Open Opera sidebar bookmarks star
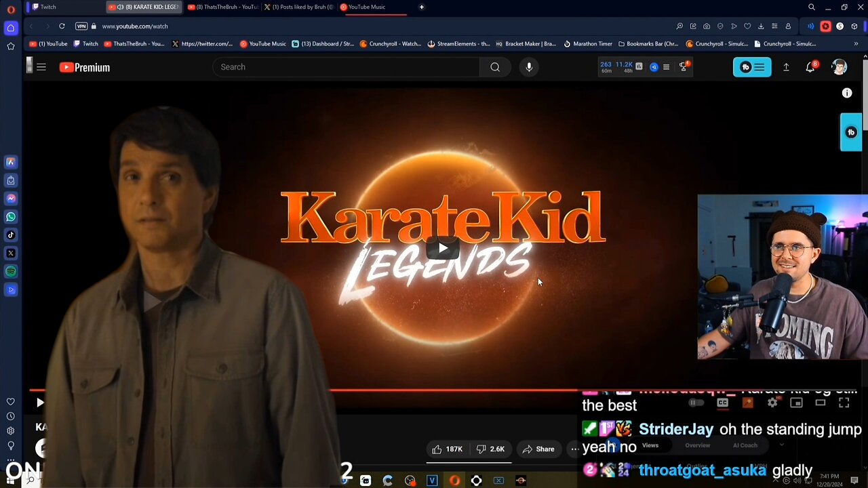This screenshot has width=868, height=488. (10, 46)
